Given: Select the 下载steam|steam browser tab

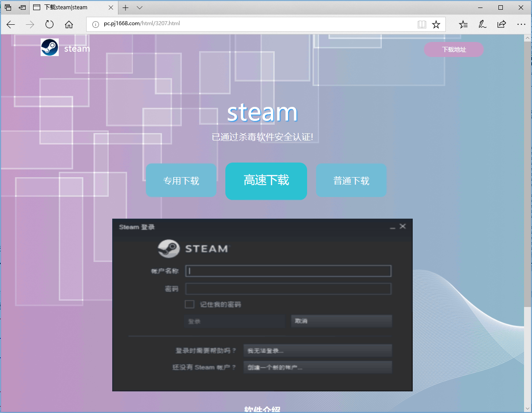Looking at the screenshot, I should click(71, 8).
